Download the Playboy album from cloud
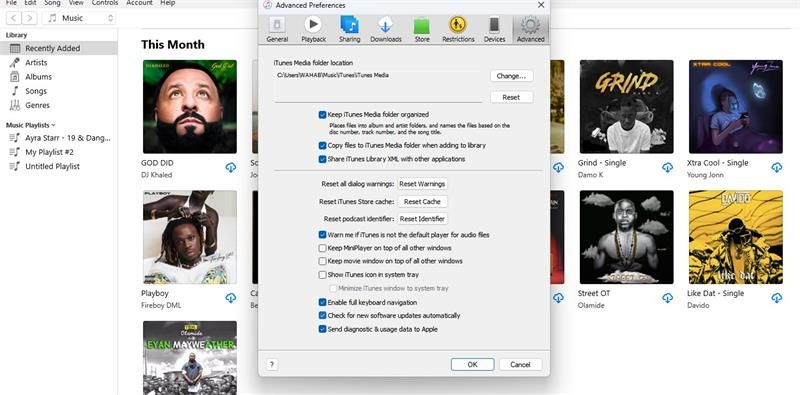This screenshot has height=395, width=800. [x=231, y=298]
